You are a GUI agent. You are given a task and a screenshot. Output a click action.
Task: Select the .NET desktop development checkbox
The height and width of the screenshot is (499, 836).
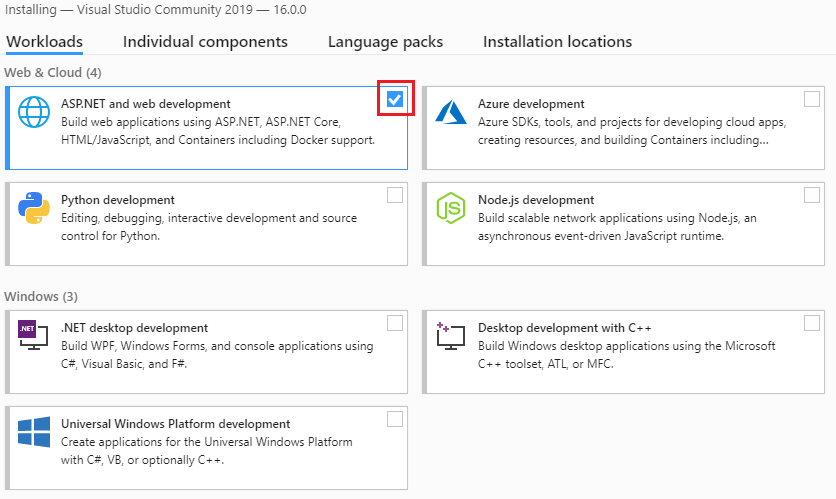[395, 323]
